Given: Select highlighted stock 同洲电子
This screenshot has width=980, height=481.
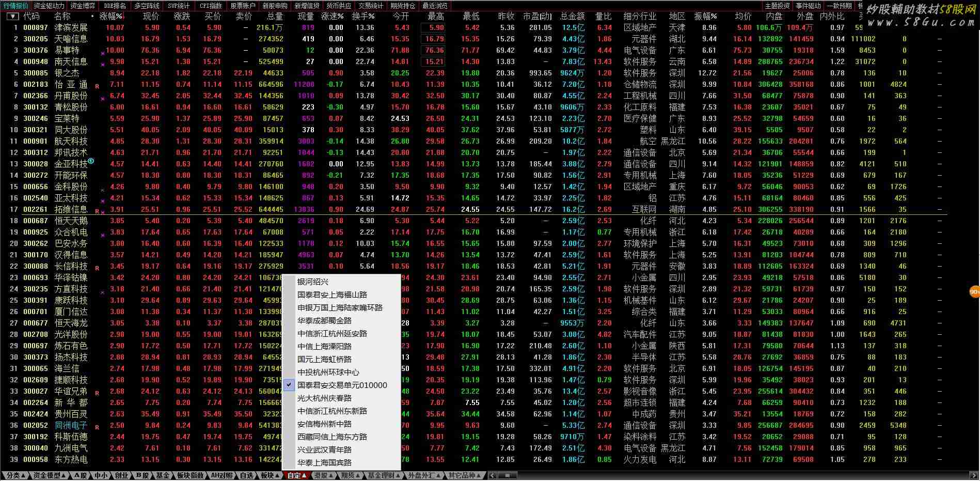Looking at the screenshot, I should point(71,425).
